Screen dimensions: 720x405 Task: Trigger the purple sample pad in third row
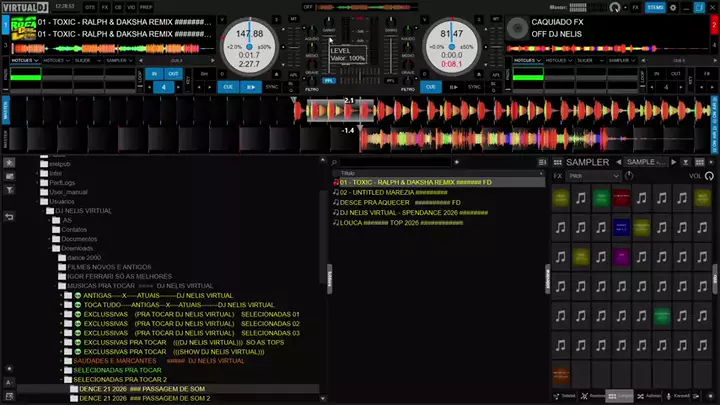point(621,257)
